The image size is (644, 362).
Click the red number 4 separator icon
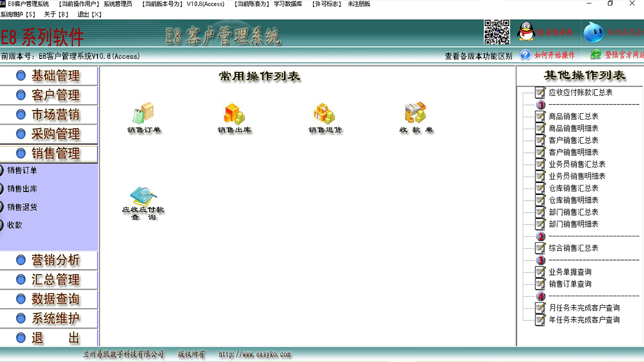point(540,296)
